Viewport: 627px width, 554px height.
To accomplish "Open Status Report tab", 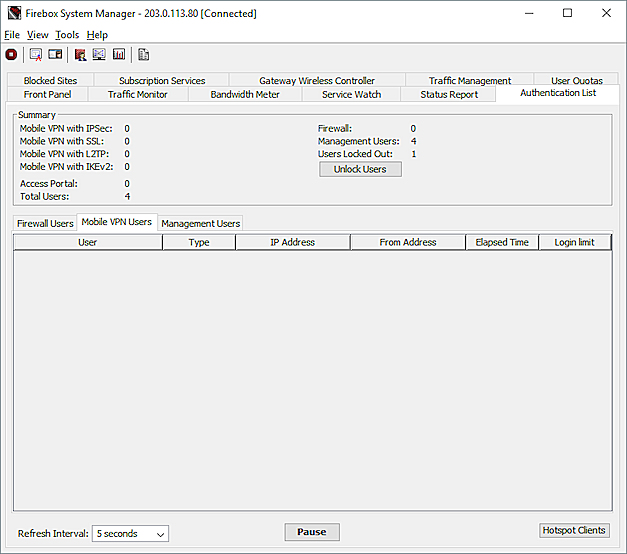I will 449,94.
